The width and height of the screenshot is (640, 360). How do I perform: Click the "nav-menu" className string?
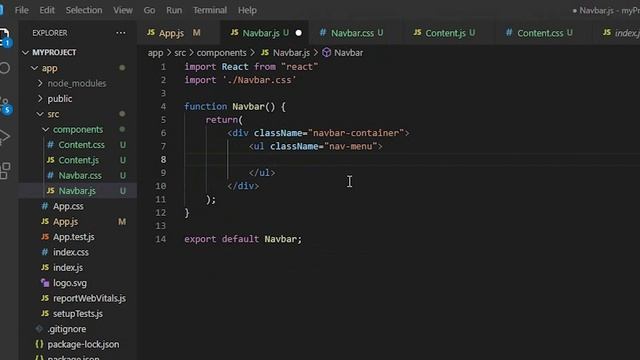coord(351,146)
